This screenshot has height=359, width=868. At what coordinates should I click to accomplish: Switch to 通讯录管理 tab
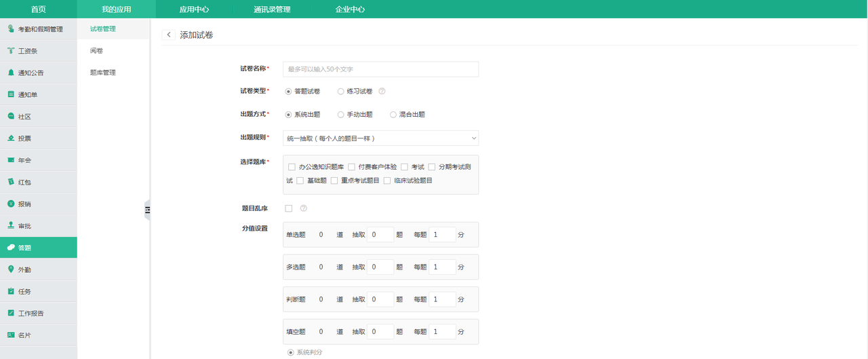coord(272,10)
